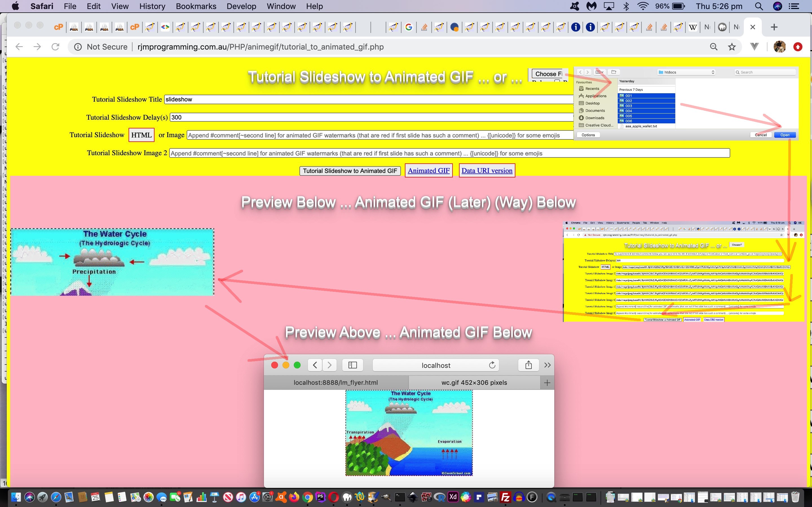Click the Data URI version button
The image size is (812, 507).
tap(486, 170)
